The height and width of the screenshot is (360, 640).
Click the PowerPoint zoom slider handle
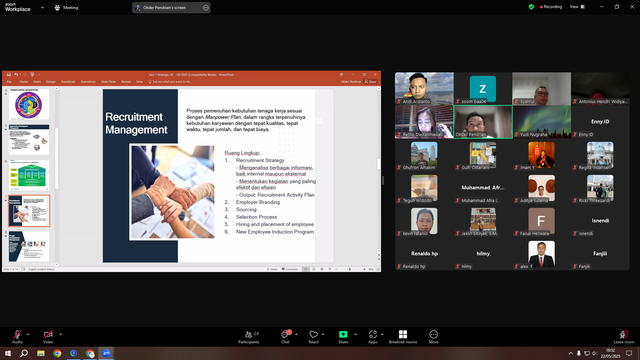point(350,269)
